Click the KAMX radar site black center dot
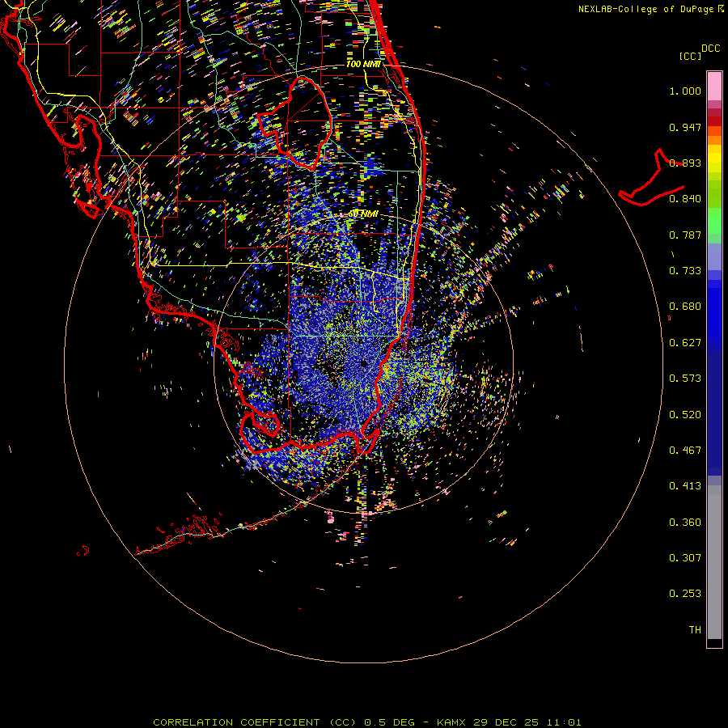This screenshot has height=728, width=728. [x=363, y=363]
